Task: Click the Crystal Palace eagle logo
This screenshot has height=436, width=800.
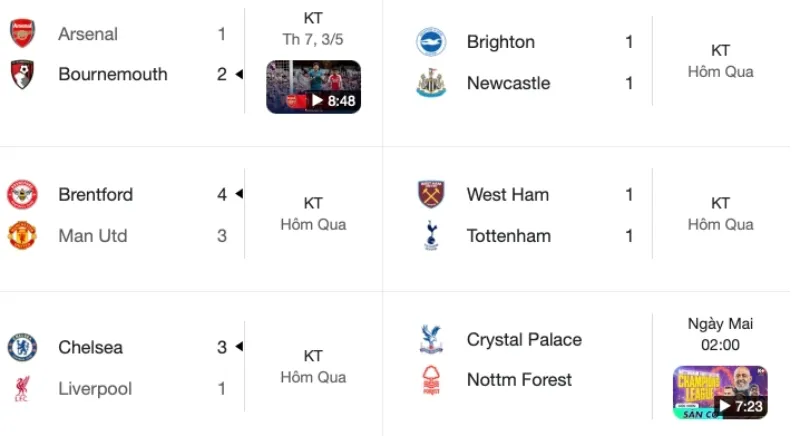Action: (x=431, y=340)
